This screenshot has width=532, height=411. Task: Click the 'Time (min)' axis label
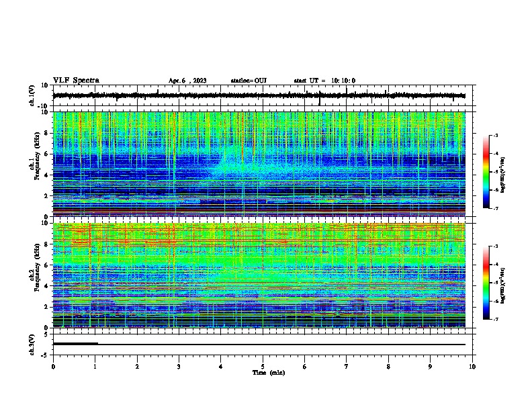coord(269,373)
